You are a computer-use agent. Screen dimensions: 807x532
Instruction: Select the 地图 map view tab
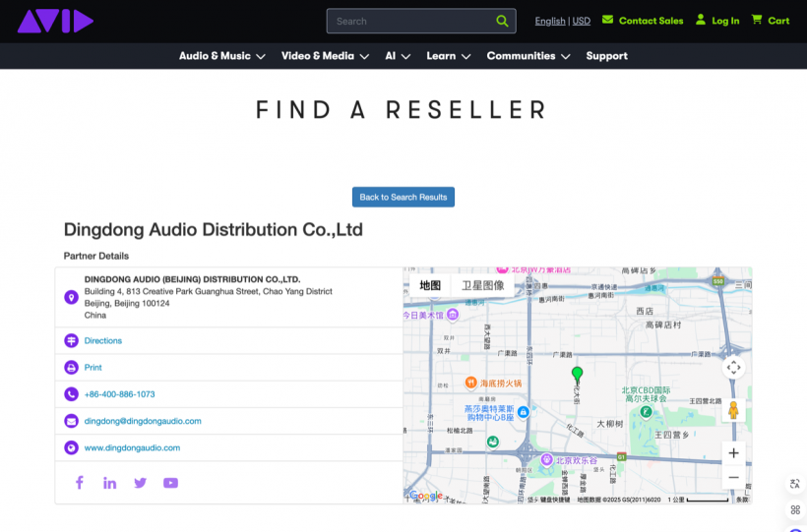click(430, 285)
